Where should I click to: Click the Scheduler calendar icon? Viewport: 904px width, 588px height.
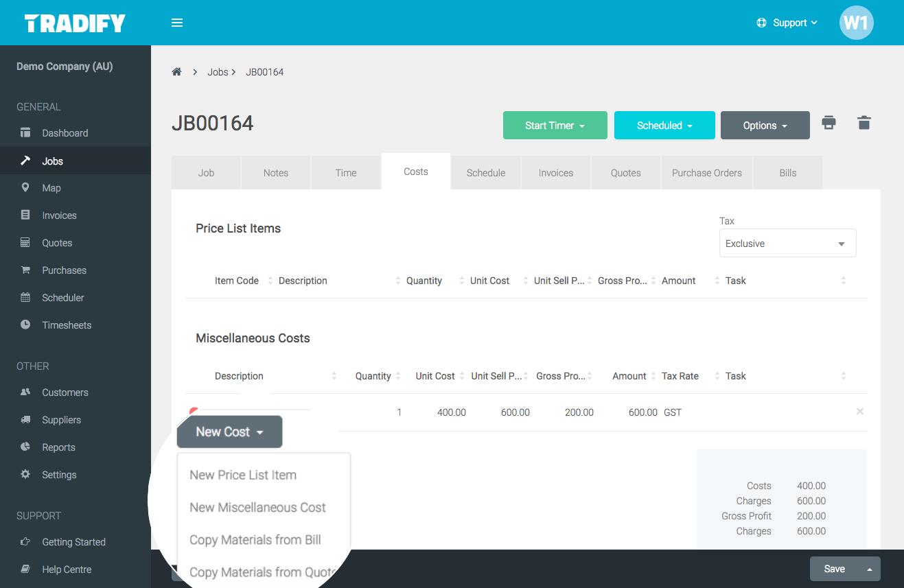click(25, 297)
